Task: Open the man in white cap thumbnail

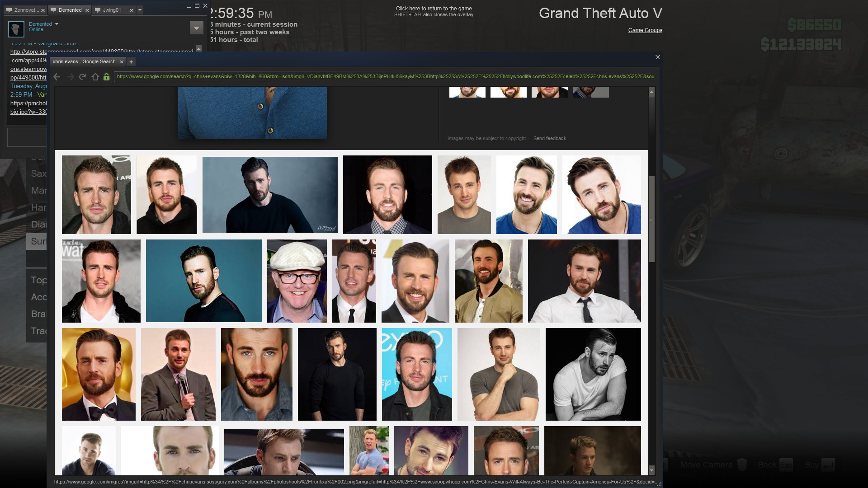Action: (297, 281)
